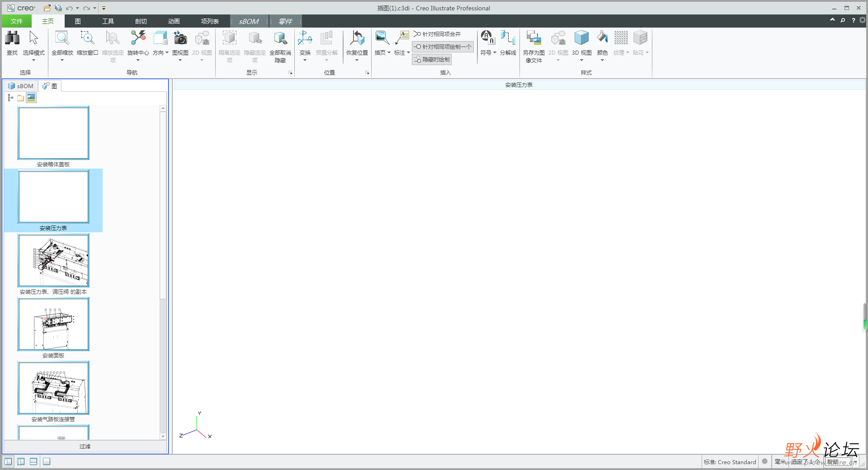Viewport: 868px width, 470px height.
Task: Toggle 针对相同项合并 option
Action: click(437, 34)
